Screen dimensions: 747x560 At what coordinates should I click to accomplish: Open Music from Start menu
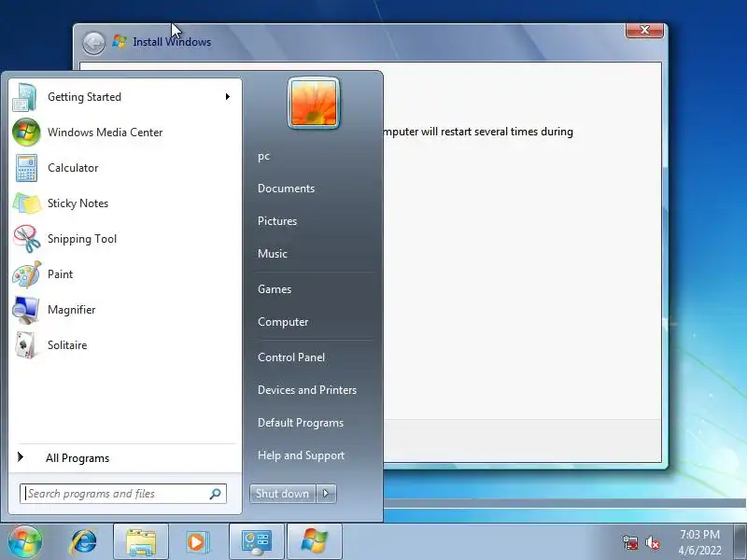[x=273, y=254]
